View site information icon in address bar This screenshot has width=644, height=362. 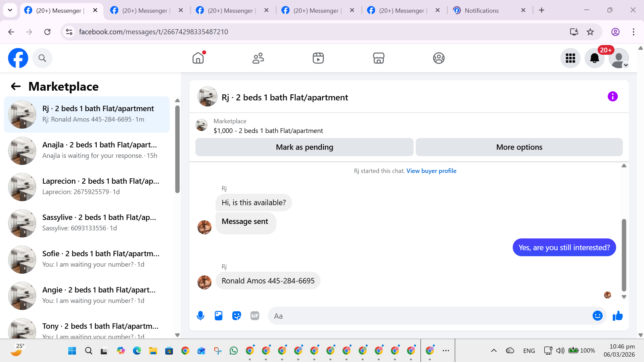click(69, 32)
